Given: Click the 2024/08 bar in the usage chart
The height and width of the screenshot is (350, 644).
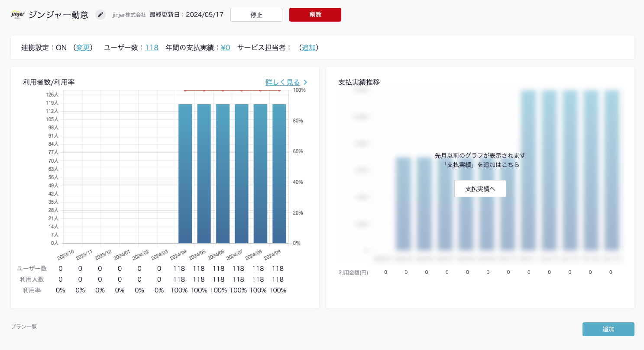Looking at the screenshot, I should coord(260,173).
